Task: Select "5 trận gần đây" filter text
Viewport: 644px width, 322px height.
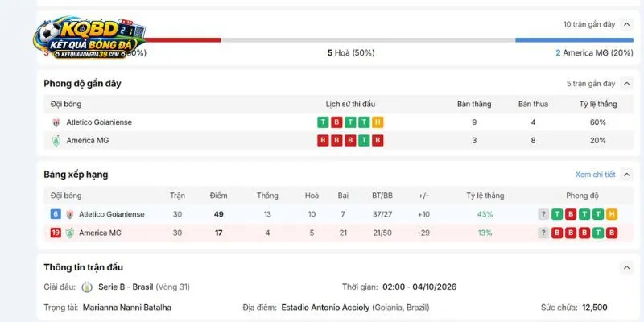Action: point(591,84)
